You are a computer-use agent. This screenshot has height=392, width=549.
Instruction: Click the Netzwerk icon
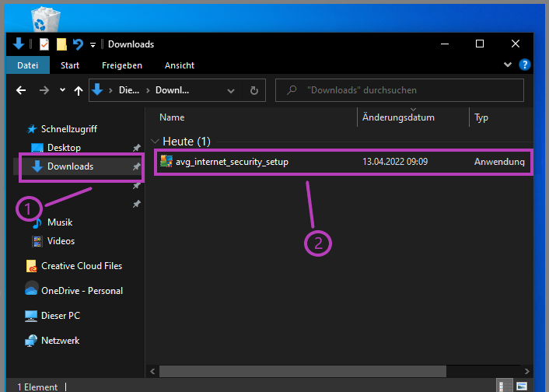coord(31,341)
